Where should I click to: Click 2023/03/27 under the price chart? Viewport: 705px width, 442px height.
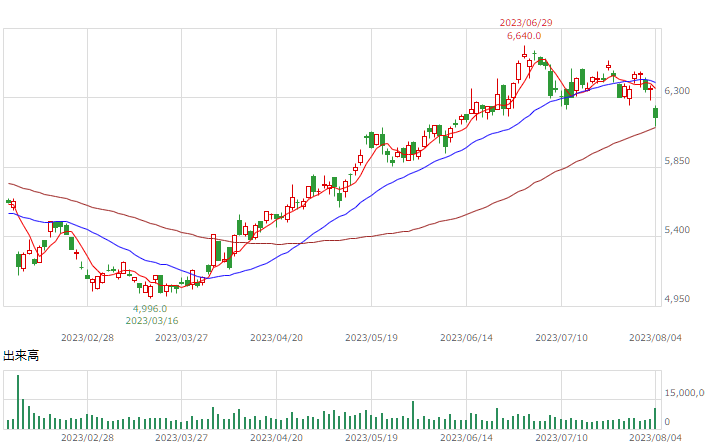pyautogui.click(x=182, y=338)
